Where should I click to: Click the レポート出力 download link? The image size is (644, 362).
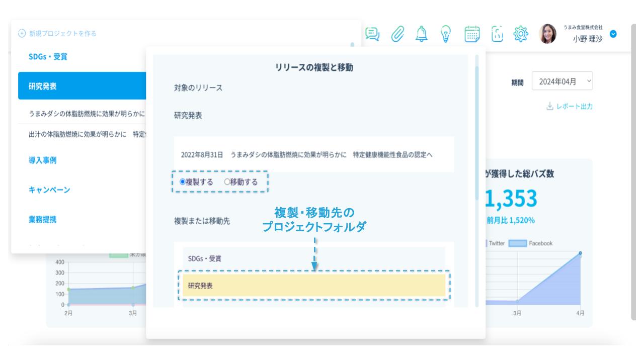[570, 107]
